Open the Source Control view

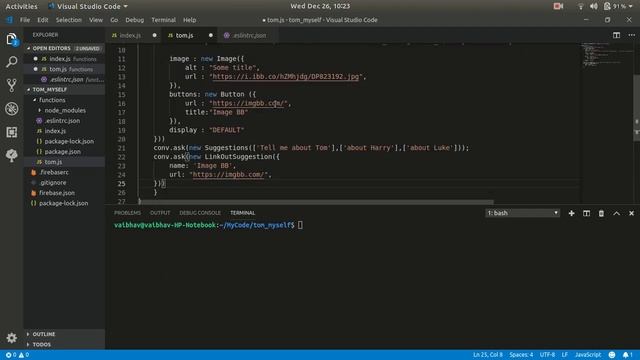pos(11,85)
